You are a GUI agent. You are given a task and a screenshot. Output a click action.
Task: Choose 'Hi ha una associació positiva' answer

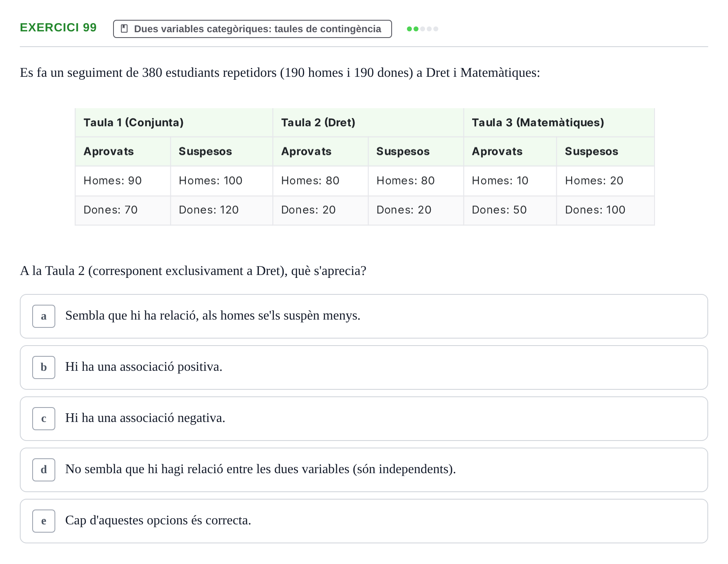pyautogui.click(x=364, y=367)
